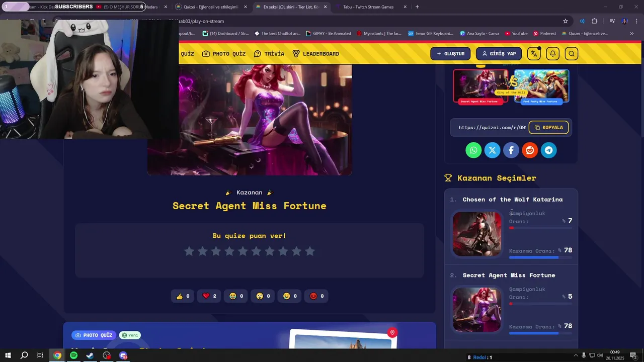The width and height of the screenshot is (644, 362).
Task: Open PHOTO QUİZ nav menu
Action: click(x=224, y=54)
